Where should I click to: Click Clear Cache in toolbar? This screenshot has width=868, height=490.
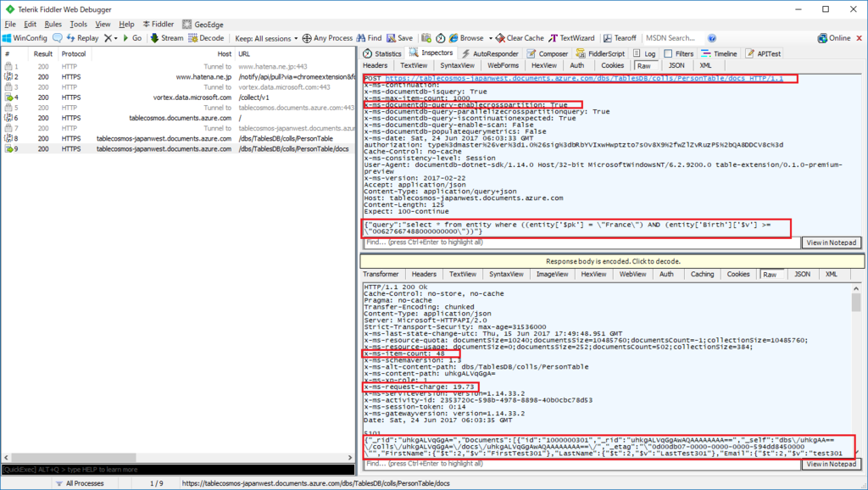point(520,38)
